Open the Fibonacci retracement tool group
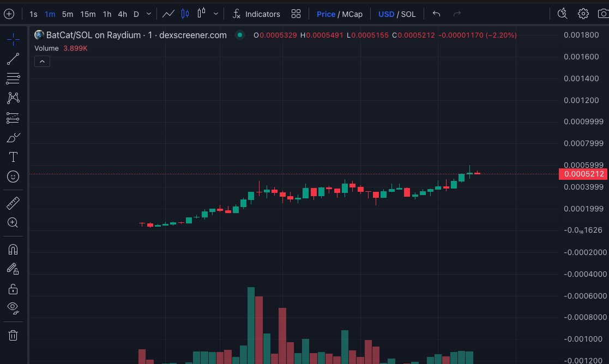This screenshot has height=364, width=609. [13, 78]
